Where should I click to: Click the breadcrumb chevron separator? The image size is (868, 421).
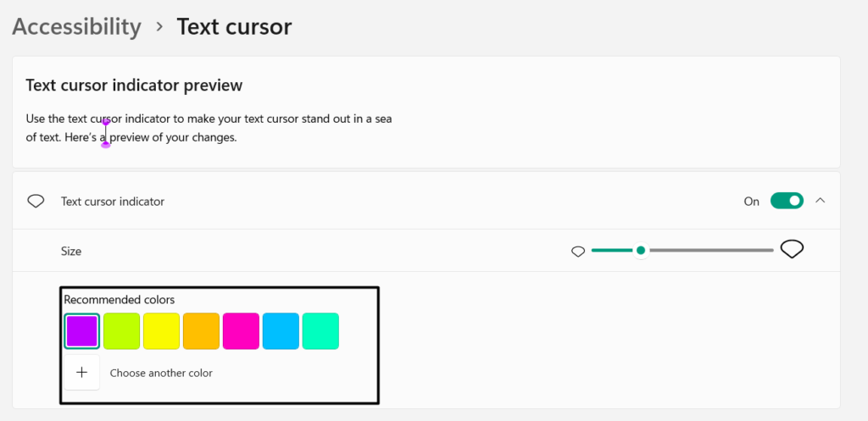(159, 26)
